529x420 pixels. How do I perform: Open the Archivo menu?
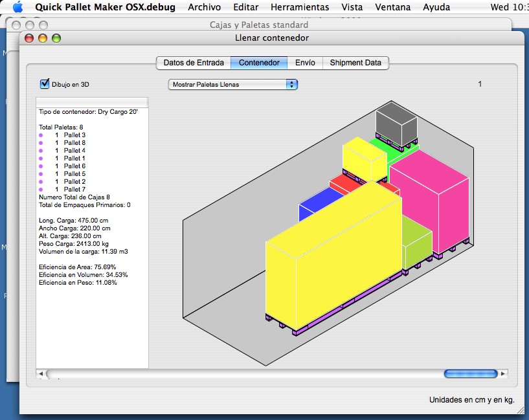point(204,7)
